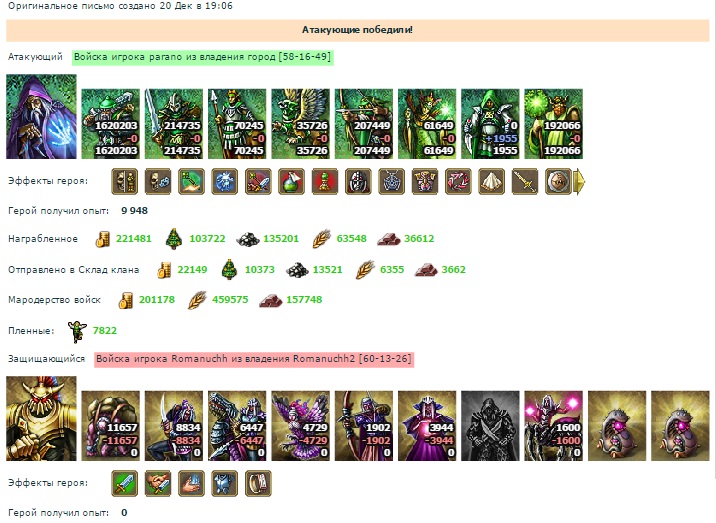Click the defender's ring effect icon

[x=258, y=483]
